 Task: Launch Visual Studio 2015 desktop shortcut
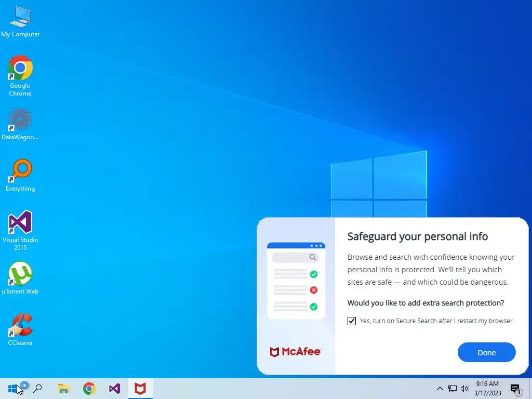click(20, 230)
